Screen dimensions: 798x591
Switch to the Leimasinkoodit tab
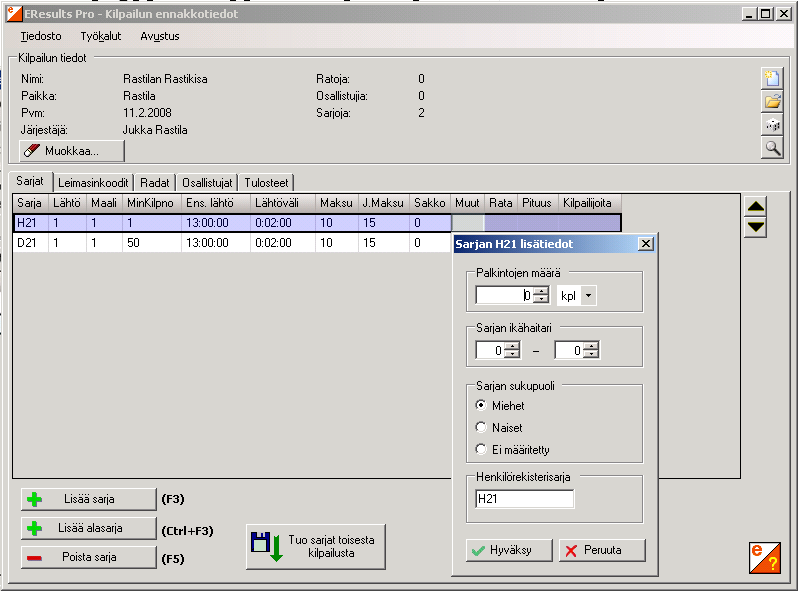coord(93,183)
